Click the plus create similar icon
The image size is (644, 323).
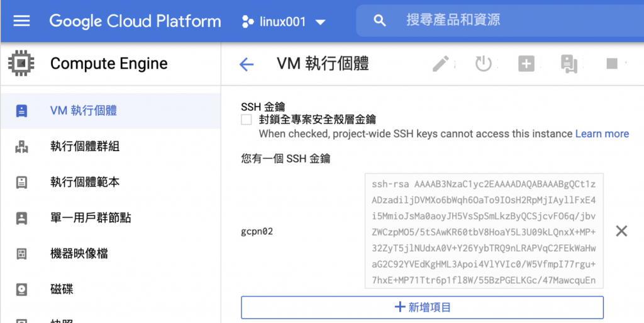pyautogui.click(x=526, y=64)
